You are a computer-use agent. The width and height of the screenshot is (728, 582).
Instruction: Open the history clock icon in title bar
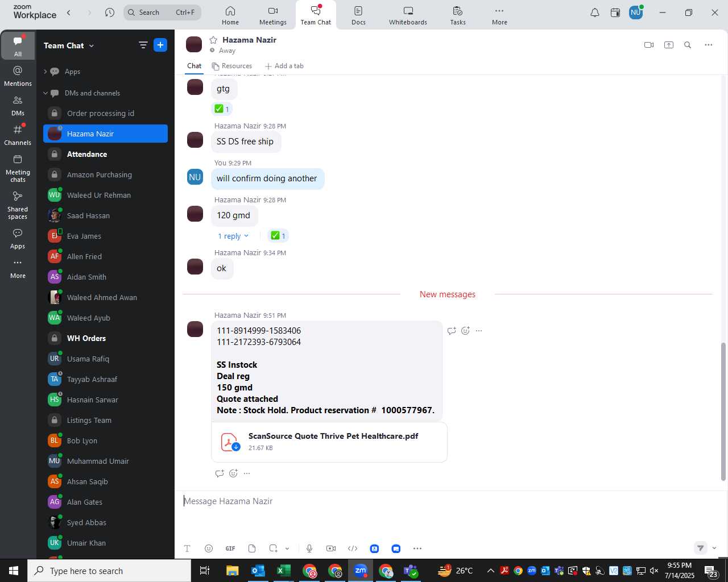coord(110,13)
